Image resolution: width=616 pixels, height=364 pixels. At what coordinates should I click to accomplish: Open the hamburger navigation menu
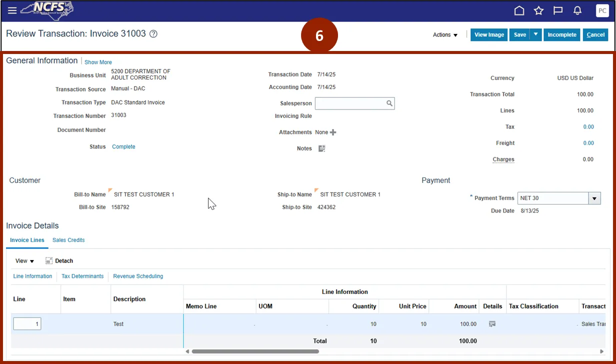click(12, 10)
